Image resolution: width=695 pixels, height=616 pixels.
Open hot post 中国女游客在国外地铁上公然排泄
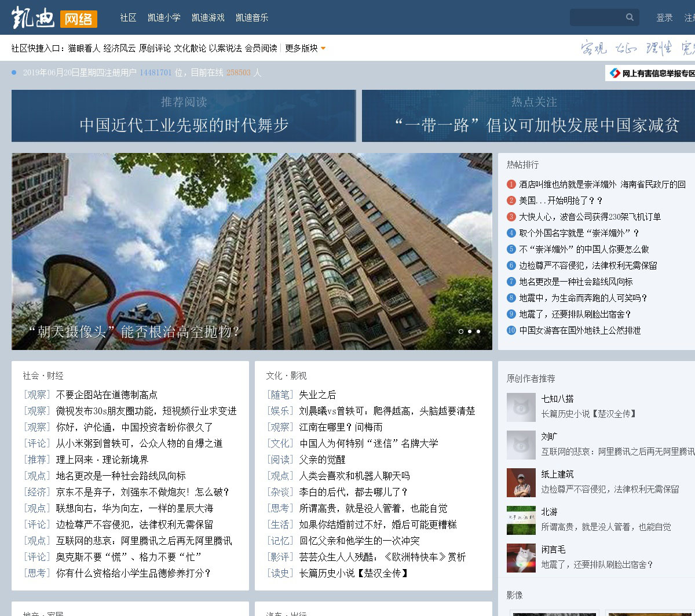point(580,330)
